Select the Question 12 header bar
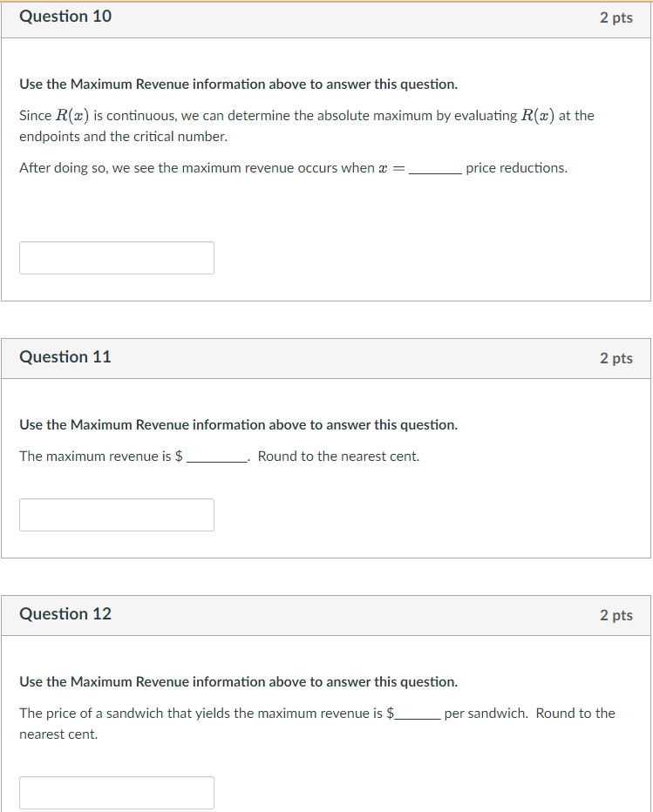The image size is (653, 812). pos(326,614)
